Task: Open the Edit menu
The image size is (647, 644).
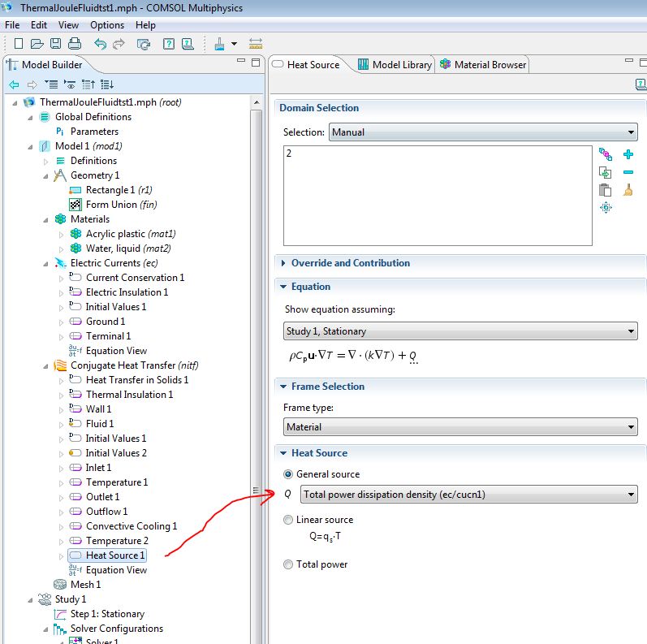Action: [x=39, y=25]
